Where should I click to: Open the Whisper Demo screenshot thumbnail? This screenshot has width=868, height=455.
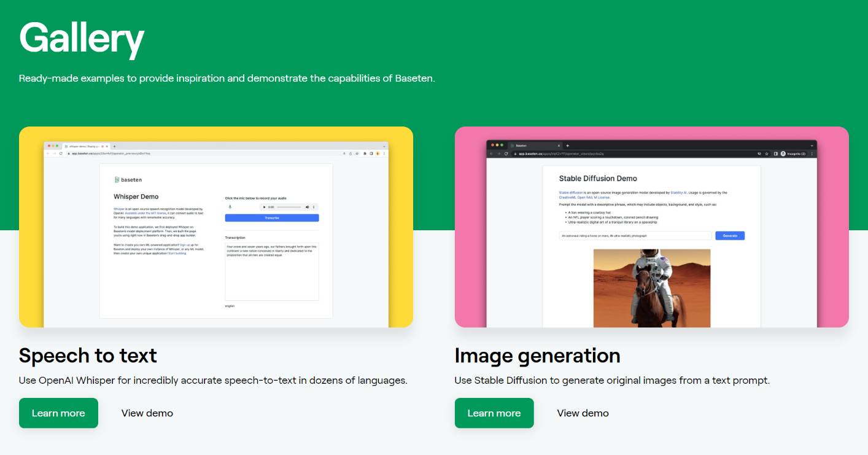(x=216, y=227)
